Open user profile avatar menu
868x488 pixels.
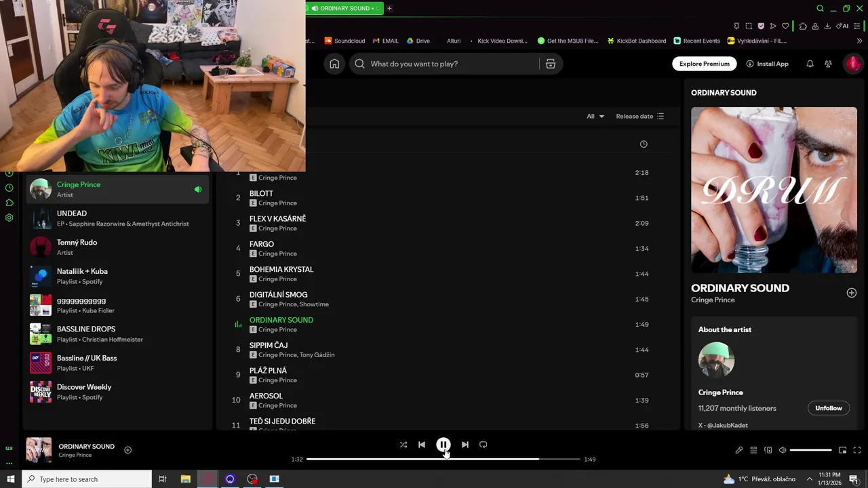[x=853, y=64]
